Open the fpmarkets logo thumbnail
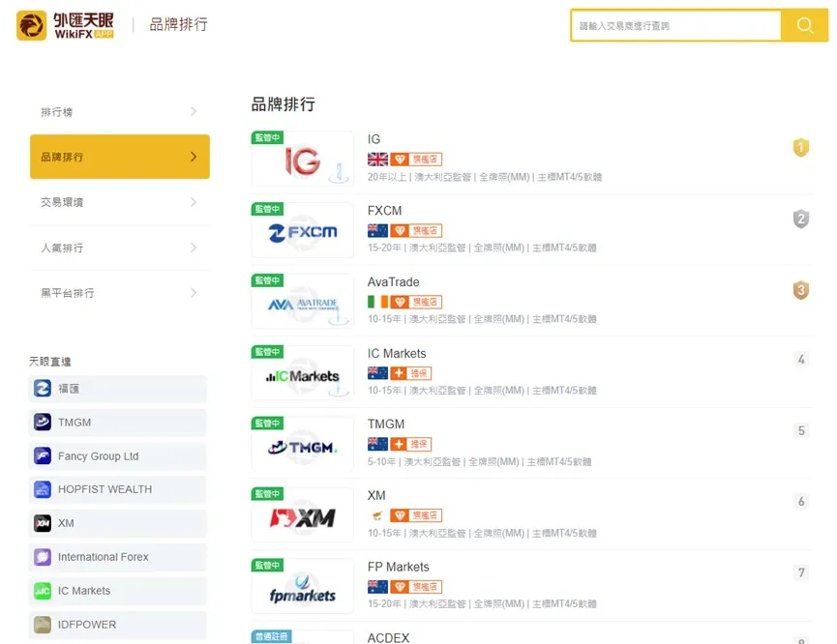The image size is (837, 644). 303,586
